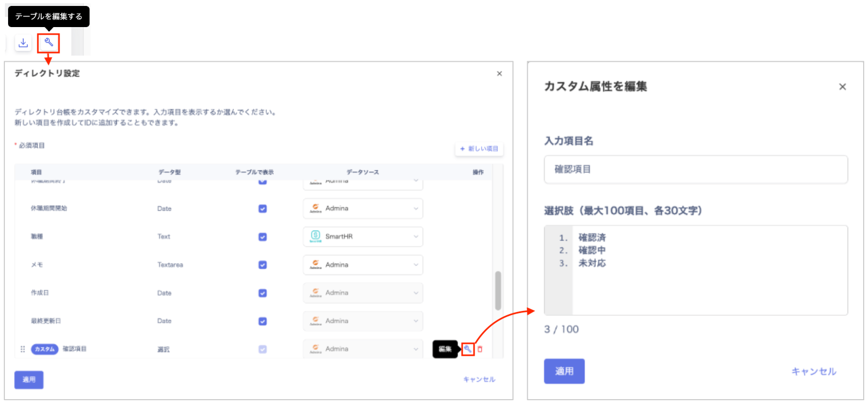The image size is (868, 404).
Task: Click the drag handle of the 確認項目 row
Action: (23, 349)
